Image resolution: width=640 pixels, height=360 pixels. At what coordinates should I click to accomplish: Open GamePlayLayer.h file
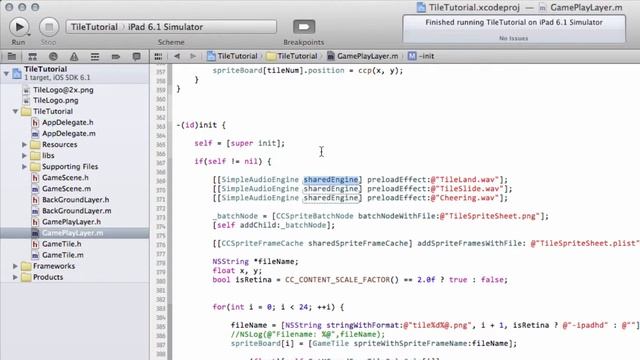click(x=71, y=222)
